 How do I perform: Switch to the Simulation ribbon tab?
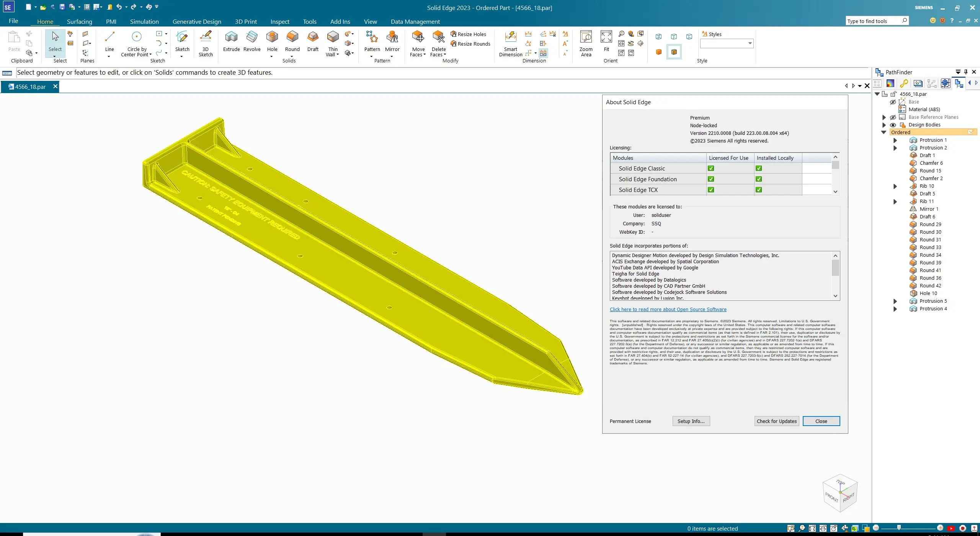click(x=144, y=21)
